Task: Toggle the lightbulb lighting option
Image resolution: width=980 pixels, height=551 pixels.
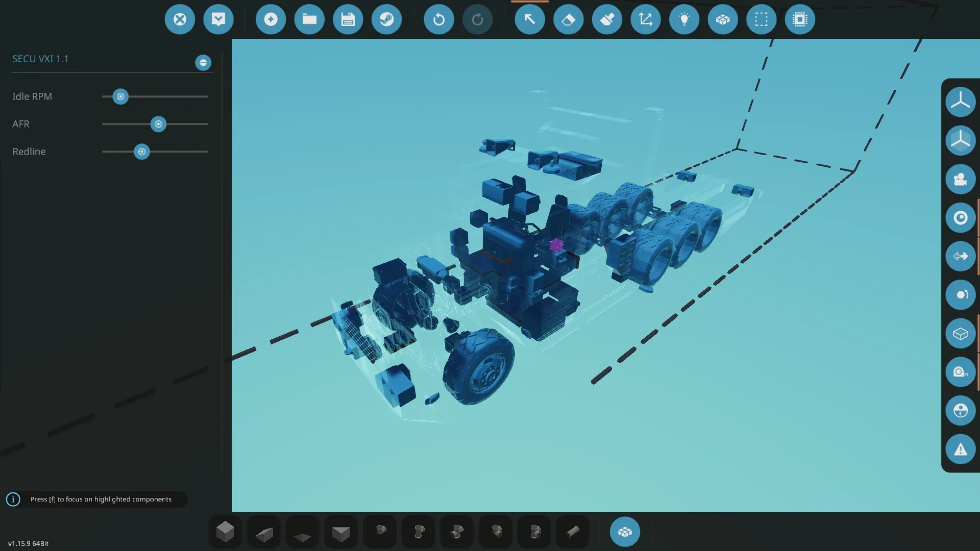Action: [684, 19]
